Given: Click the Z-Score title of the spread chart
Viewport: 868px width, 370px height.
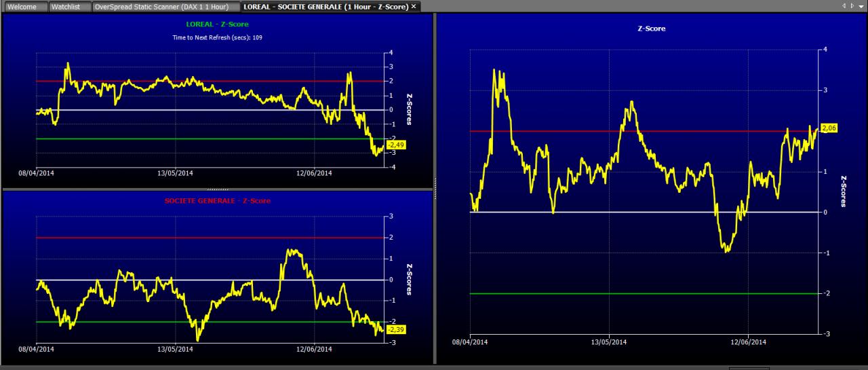Looking at the screenshot, I should click(x=652, y=29).
